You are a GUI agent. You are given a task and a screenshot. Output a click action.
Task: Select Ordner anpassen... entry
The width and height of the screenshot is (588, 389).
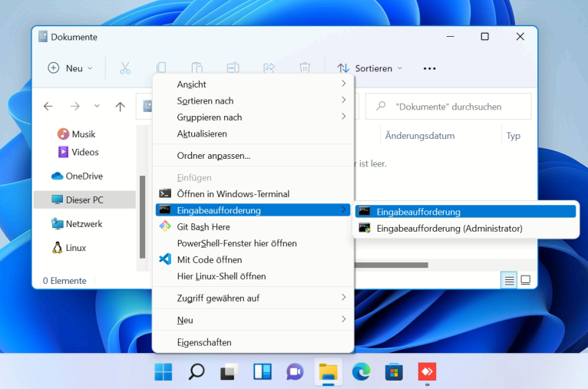[253, 156]
